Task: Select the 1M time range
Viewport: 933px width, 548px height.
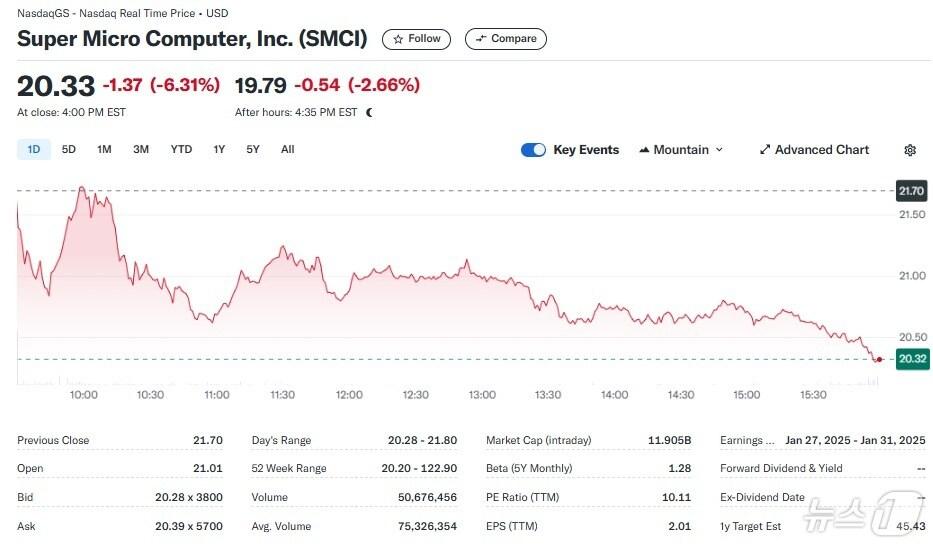Action: 104,150
